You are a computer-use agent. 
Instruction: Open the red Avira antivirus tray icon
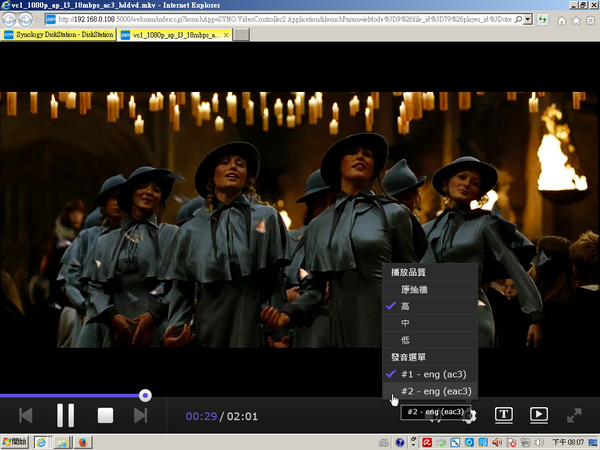click(x=427, y=442)
